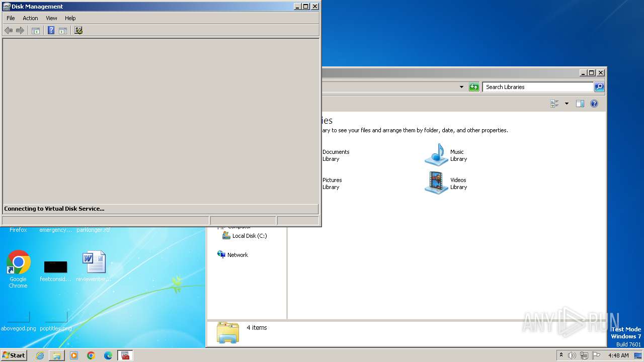Screen dimensions: 644x362
Task: Expand the Explorer address bar history dropdown
Action: point(461,87)
